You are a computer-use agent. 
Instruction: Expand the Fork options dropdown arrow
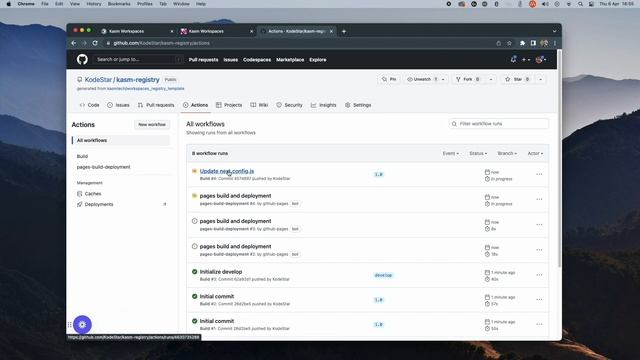[491, 79]
